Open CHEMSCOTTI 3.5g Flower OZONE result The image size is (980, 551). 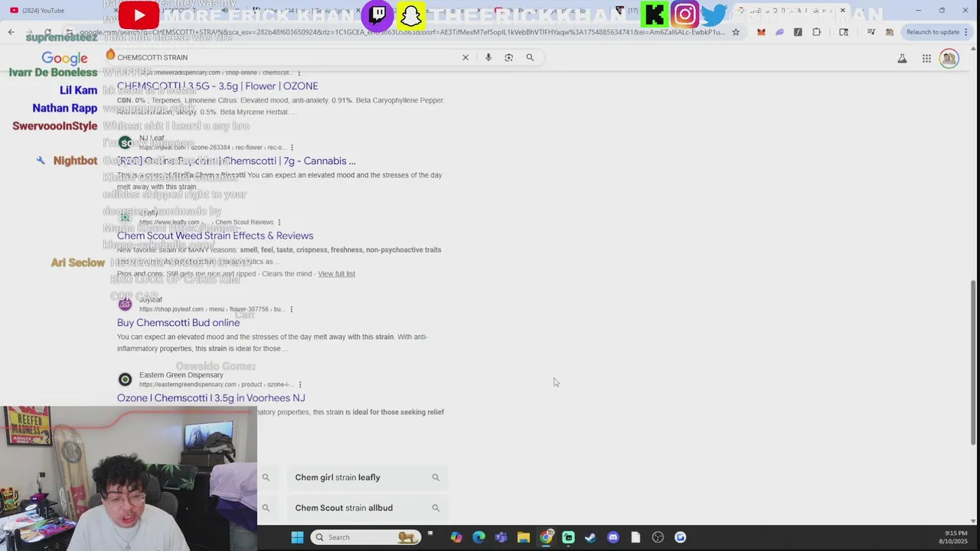point(217,86)
